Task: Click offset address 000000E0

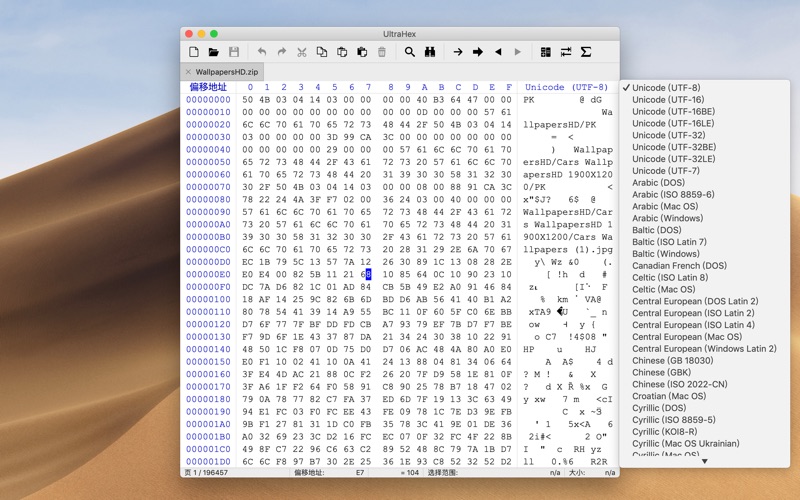Action: [208, 274]
